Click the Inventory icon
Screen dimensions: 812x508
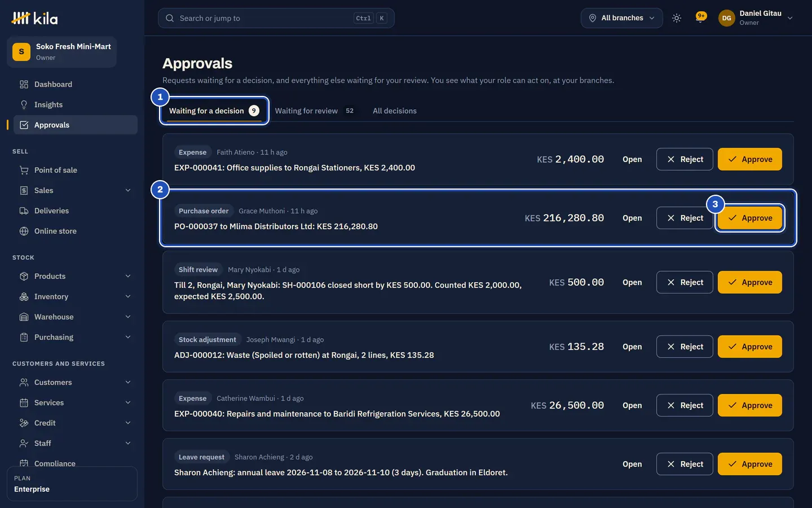tap(24, 296)
